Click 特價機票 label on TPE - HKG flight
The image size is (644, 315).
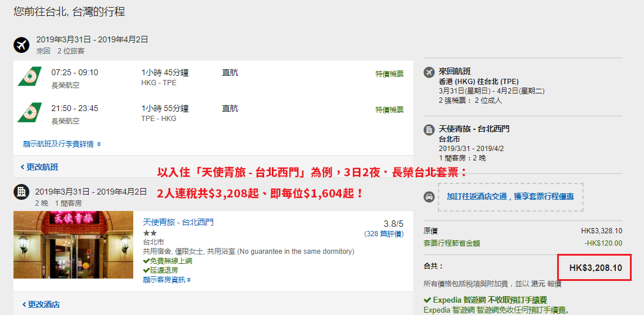pyautogui.click(x=389, y=110)
